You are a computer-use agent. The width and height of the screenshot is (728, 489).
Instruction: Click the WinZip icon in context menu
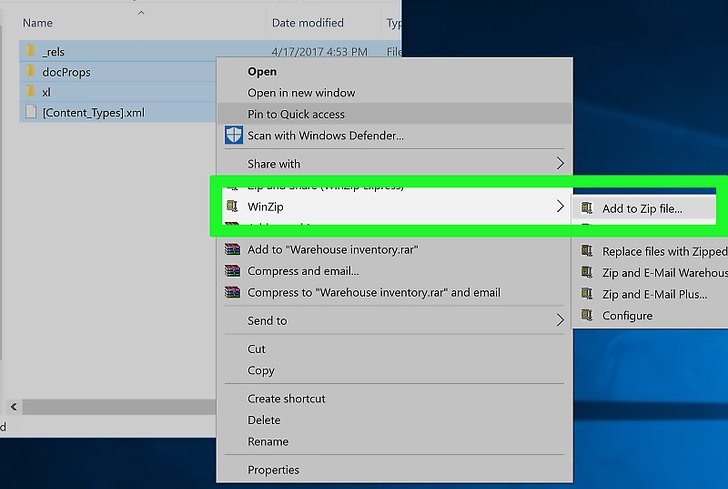232,206
